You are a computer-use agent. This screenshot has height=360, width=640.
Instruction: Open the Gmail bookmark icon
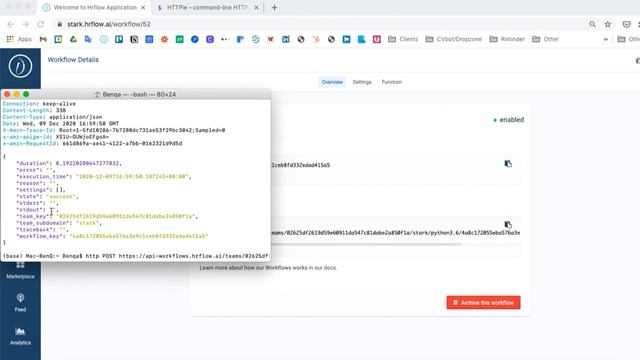[43, 39]
